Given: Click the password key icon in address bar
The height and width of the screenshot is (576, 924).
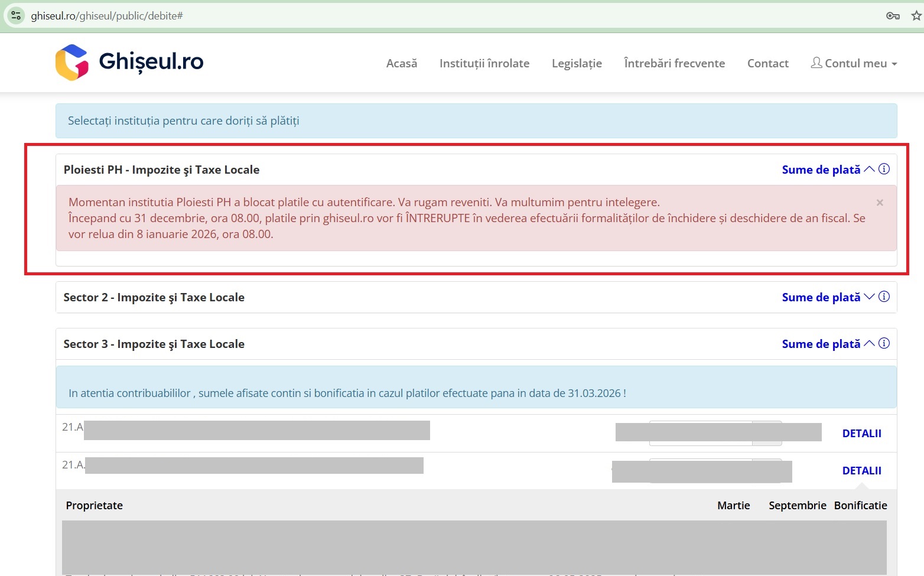Looking at the screenshot, I should point(893,16).
